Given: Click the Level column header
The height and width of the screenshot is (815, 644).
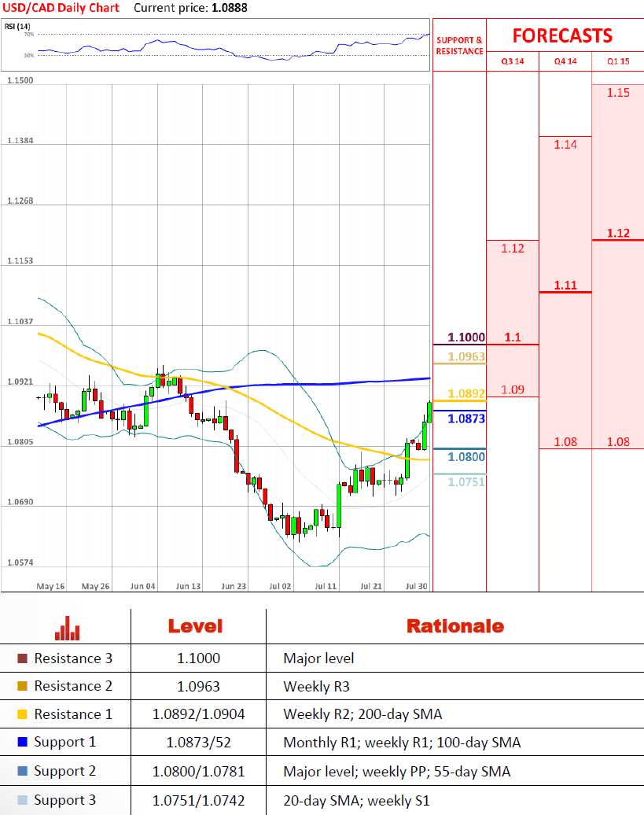Looking at the screenshot, I should [195, 626].
